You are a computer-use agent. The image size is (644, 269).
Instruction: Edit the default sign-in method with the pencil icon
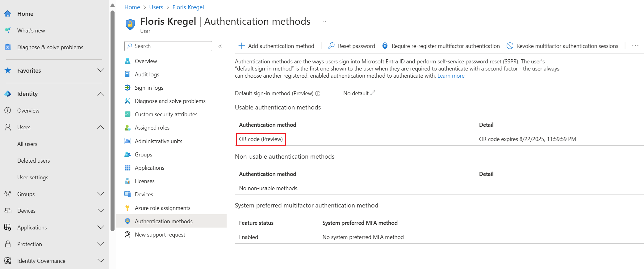pyautogui.click(x=373, y=93)
